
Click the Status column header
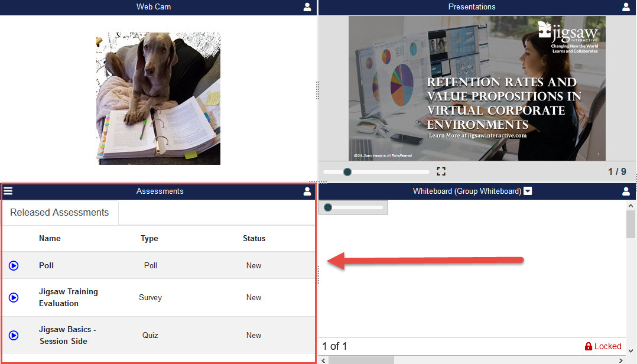(254, 239)
